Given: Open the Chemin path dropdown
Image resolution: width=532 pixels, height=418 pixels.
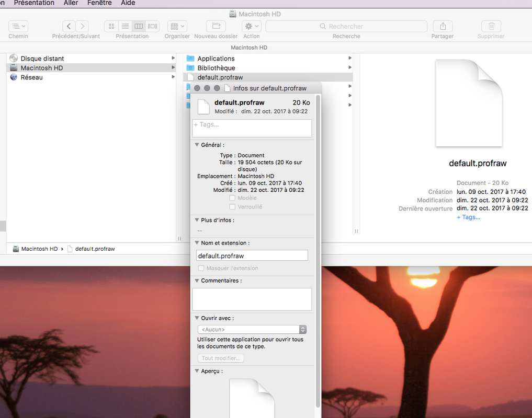Looking at the screenshot, I should coord(18,26).
